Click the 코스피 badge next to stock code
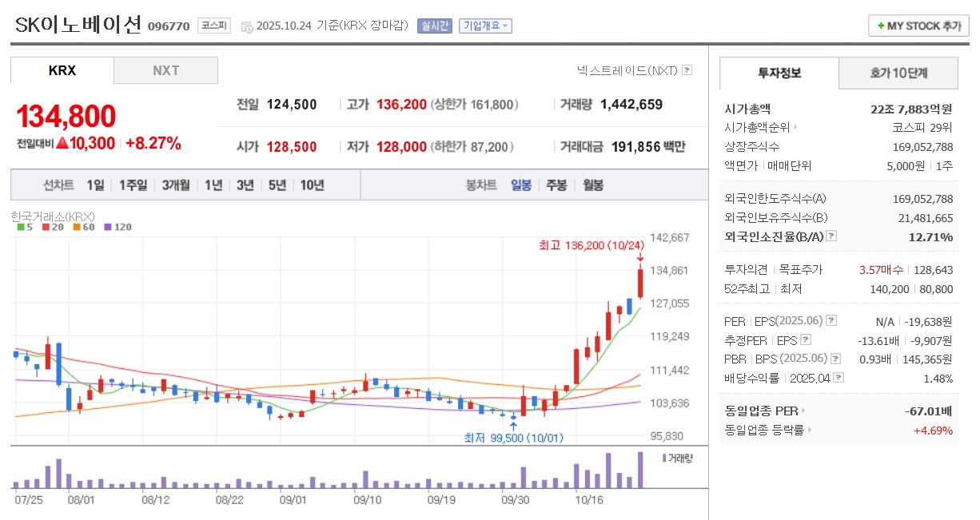The width and height of the screenshot is (980, 520). (213, 25)
